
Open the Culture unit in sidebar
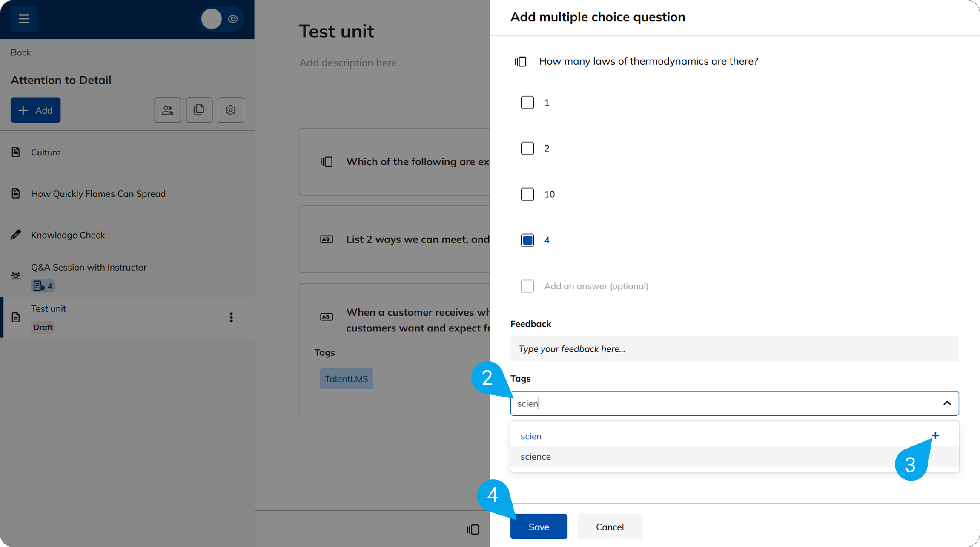pos(46,153)
